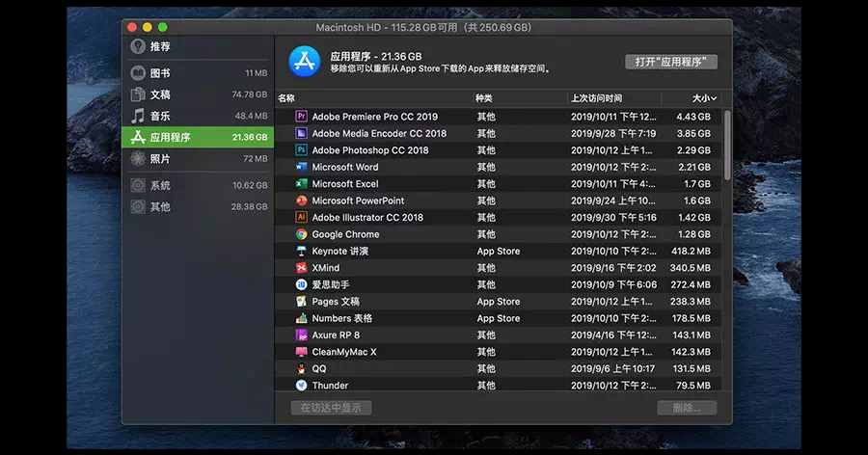The image size is (868, 455).
Task: Click the yellow minimize window button
Action: coord(148,27)
